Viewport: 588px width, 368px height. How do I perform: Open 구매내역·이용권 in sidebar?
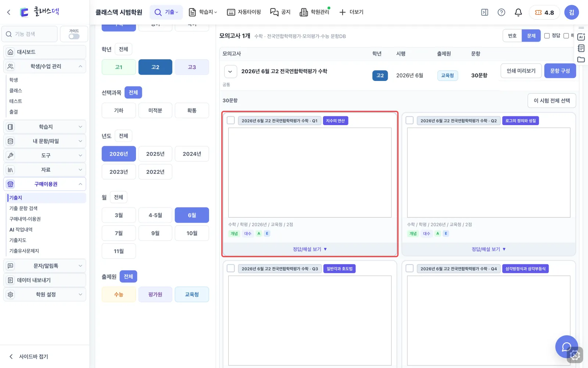point(25,219)
